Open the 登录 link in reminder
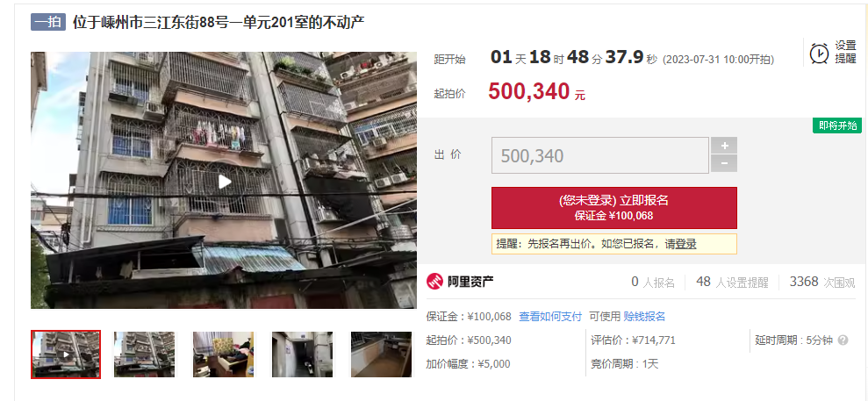The width and height of the screenshot is (868, 401). click(x=685, y=244)
